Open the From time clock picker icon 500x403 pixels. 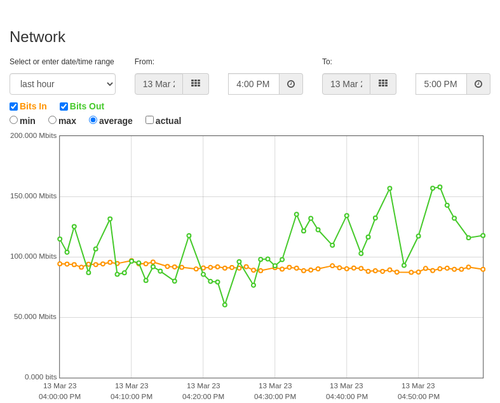(x=291, y=84)
